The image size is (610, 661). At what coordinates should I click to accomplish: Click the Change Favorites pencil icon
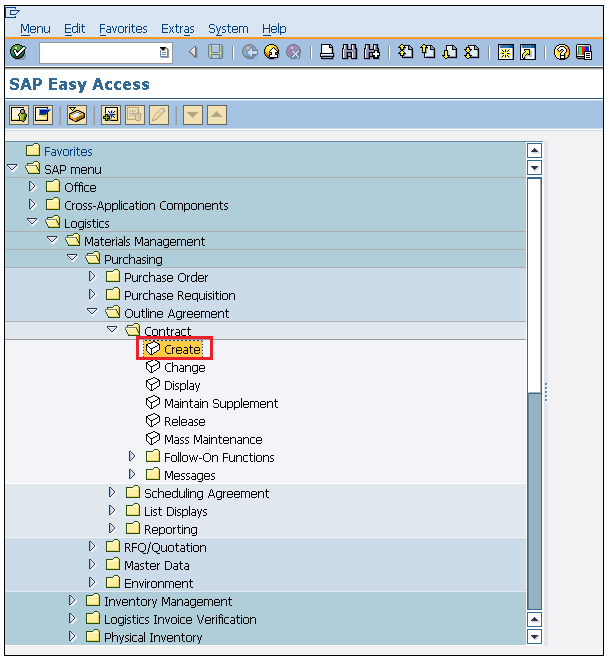(x=159, y=115)
